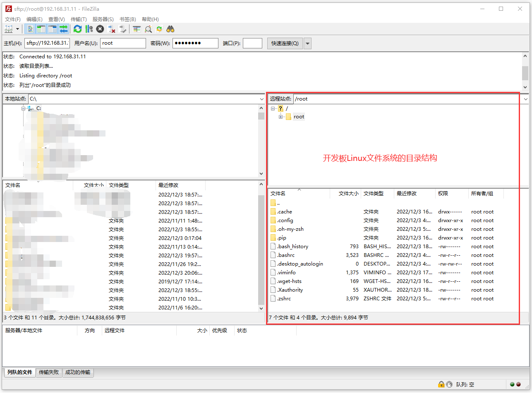The width and height of the screenshot is (532, 393).
Task: Open the Site Manager dropdown arrow
Action: click(x=17, y=29)
